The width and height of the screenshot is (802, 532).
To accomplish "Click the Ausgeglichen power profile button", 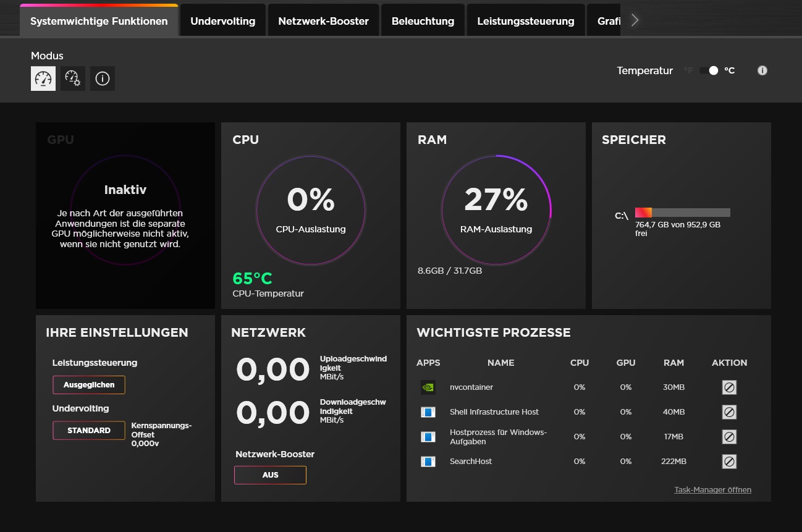I will (x=89, y=385).
